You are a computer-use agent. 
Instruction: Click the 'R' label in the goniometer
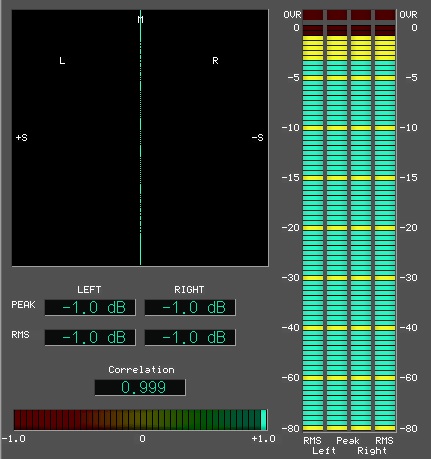215,61
